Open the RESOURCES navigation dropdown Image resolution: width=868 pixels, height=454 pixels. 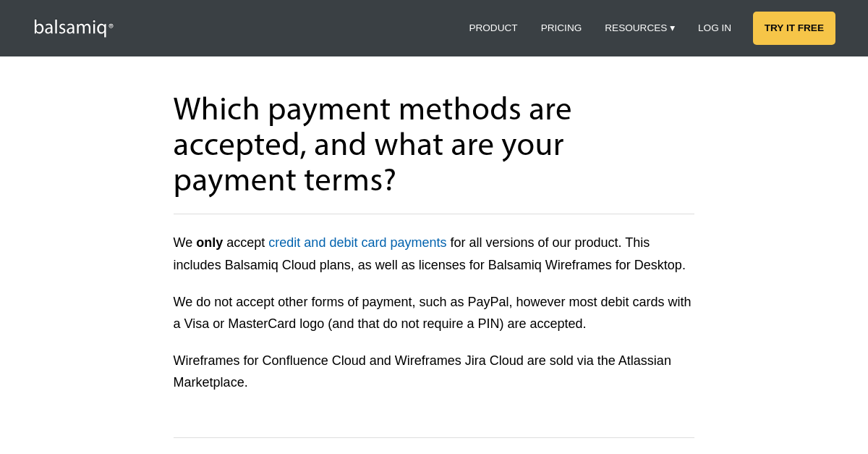[x=639, y=28]
